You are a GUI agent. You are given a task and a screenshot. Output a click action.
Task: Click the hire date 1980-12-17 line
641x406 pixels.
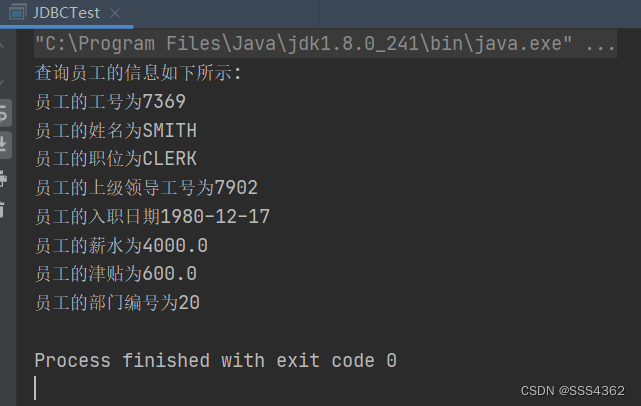tap(152, 216)
